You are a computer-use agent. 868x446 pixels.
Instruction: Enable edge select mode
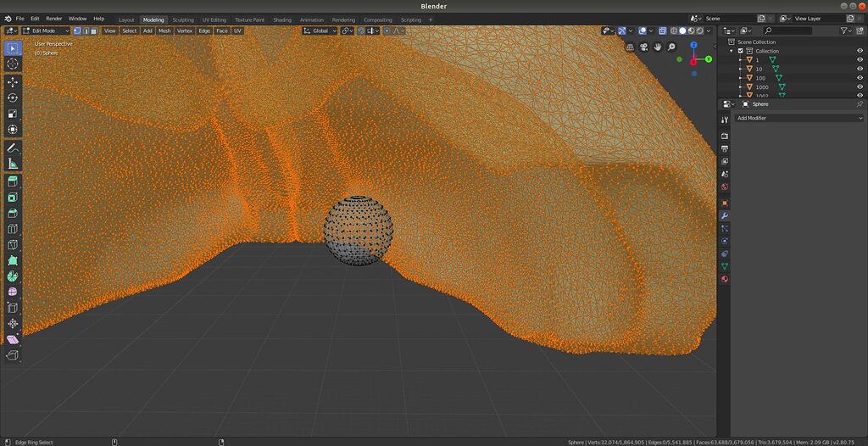point(86,31)
